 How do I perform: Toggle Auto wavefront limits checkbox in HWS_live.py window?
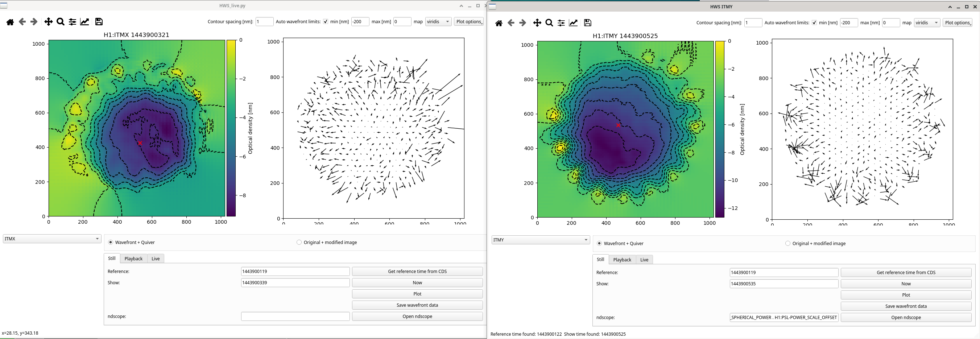pyautogui.click(x=326, y=22)
